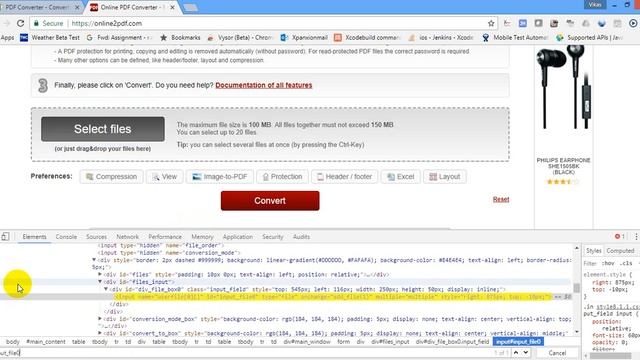This screenshot has height=360, width=640.
Task: Toggle .cls class editor option
Action: click(627, 263)
